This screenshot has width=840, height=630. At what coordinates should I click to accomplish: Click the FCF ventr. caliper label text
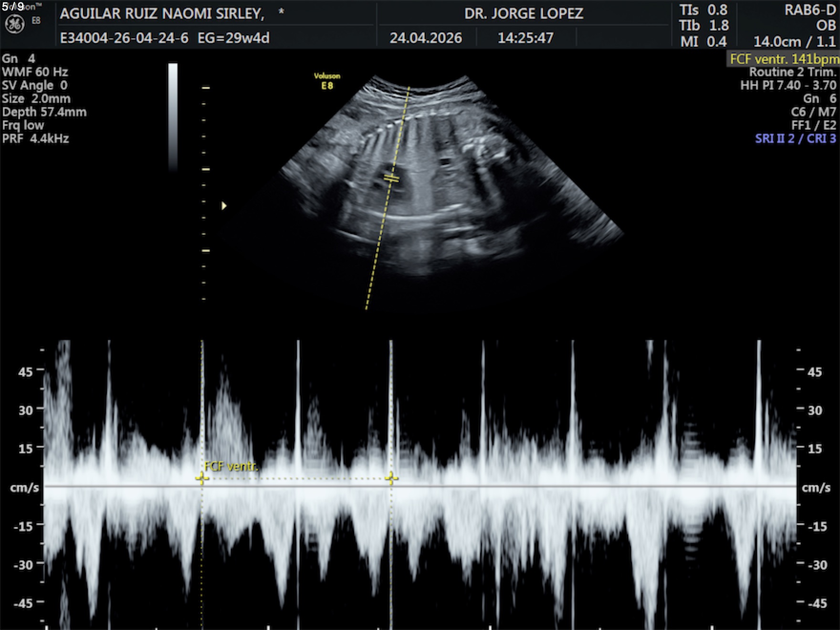click(x=231, y=466)
